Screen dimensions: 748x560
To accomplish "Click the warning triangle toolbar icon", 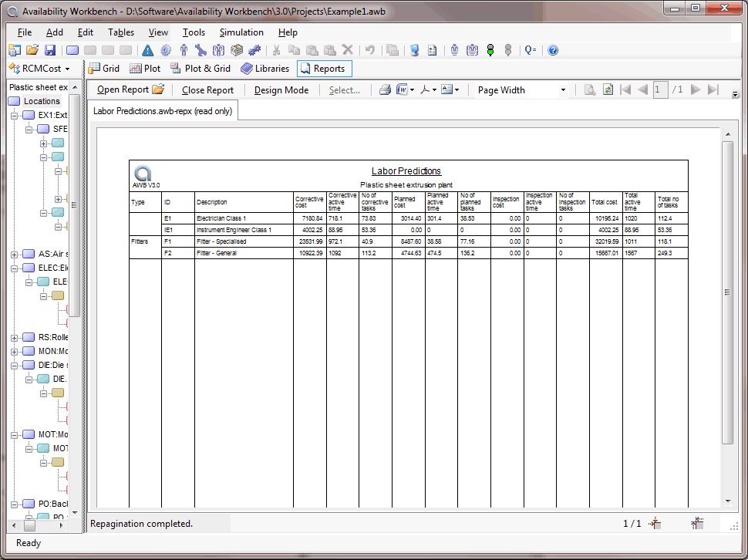I will click(x=148, y=50).
